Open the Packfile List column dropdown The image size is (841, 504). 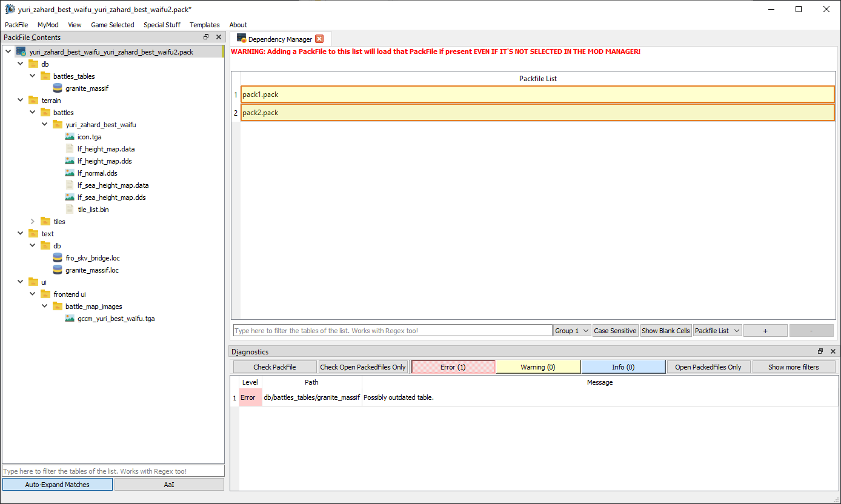(x=717, y=331)
